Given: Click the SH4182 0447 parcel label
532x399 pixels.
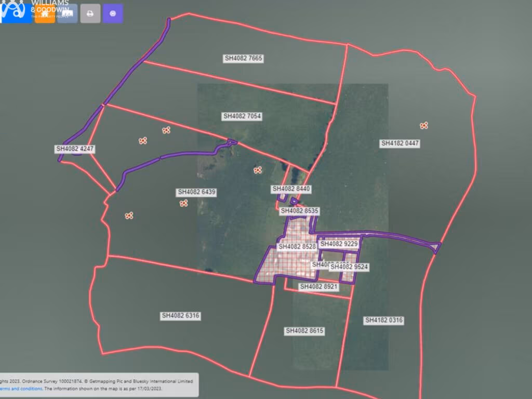Looking at the screenshot, I should [400, 143].
